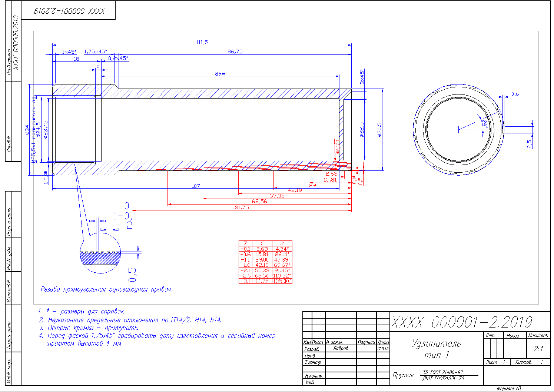Select developer name "Лабров"

341,349
